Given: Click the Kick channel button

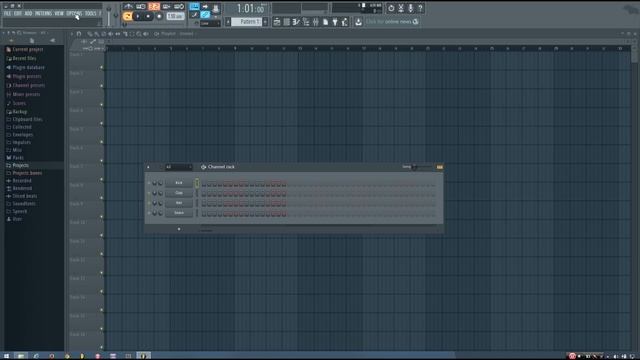Looking at the screenshot, I should 179,183.
